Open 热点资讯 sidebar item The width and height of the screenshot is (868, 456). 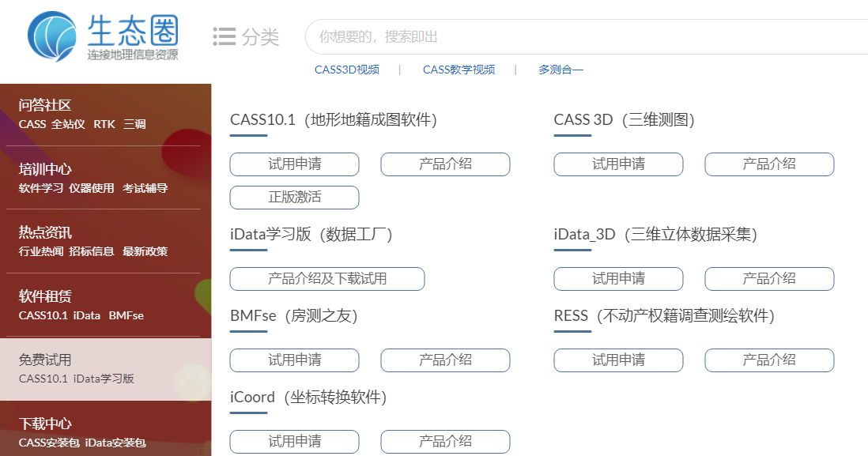[45, 232]
